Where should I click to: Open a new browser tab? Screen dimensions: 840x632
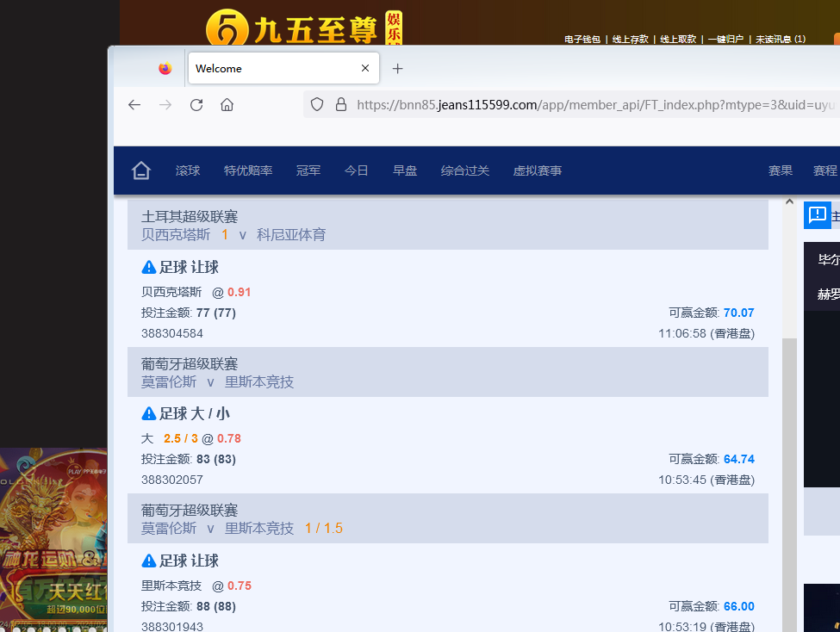[x=397, y=69]
